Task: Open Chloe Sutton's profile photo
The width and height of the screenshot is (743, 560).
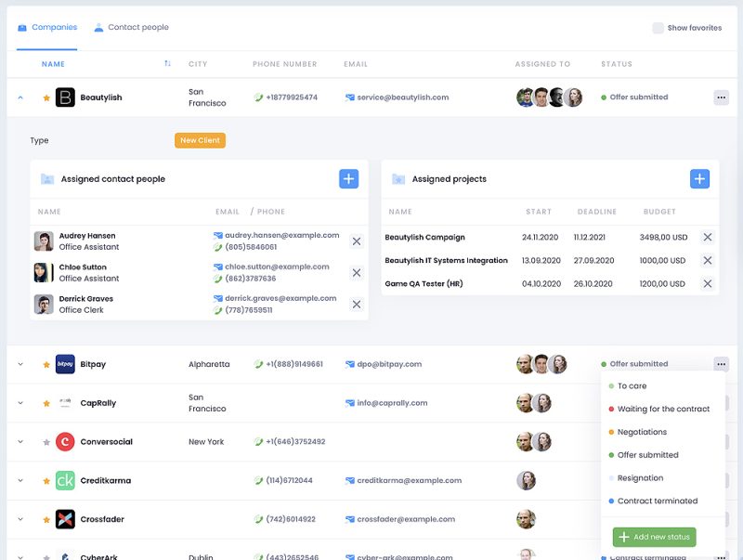Action: pos(44,273)
